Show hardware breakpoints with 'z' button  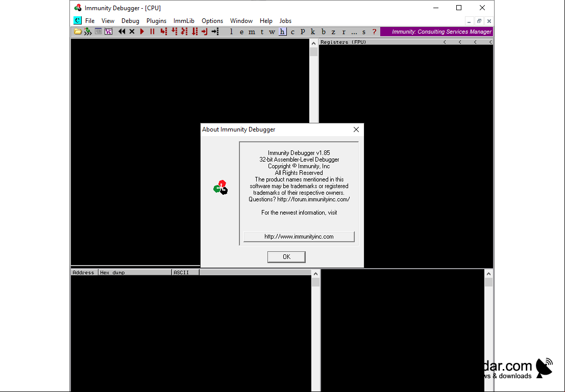333,32
